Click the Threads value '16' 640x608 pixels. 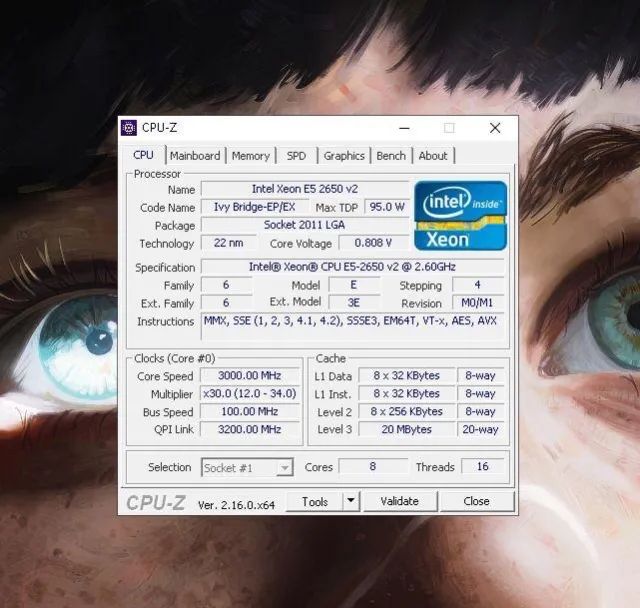(x=482, y=466)
